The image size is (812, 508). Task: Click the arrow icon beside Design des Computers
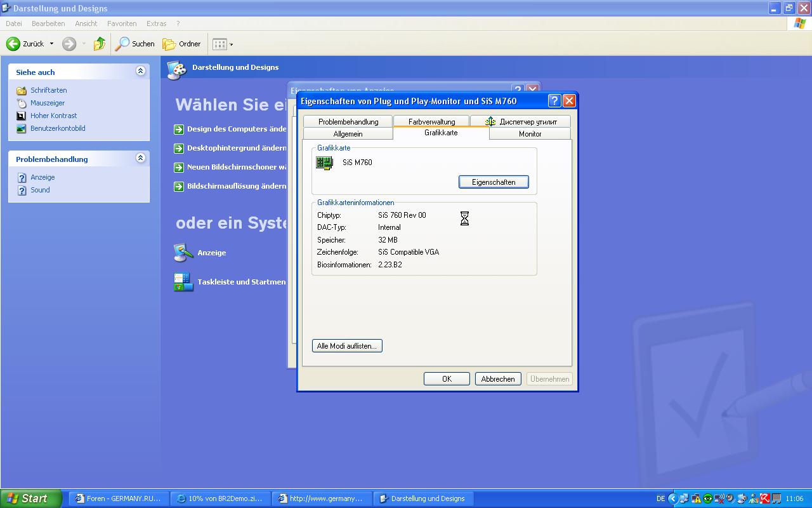(179, 129)
